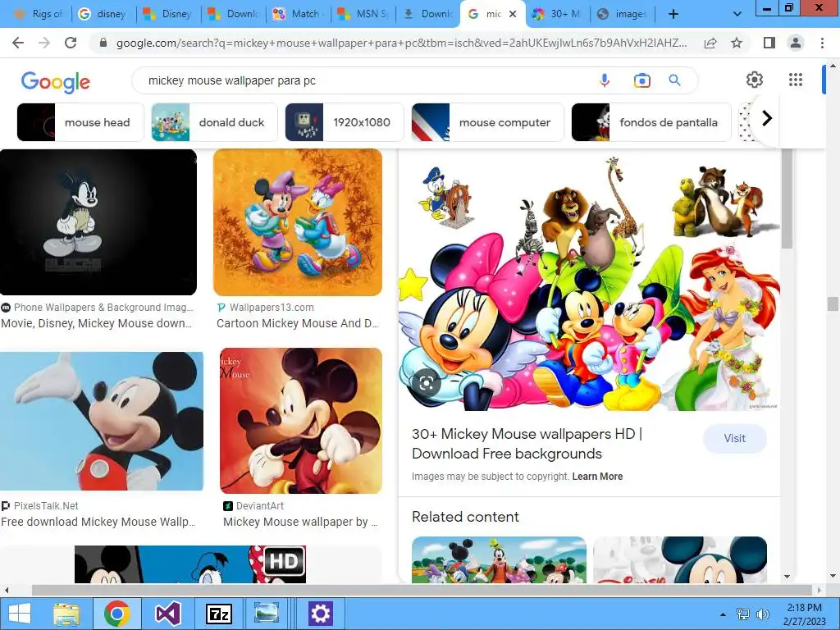Switch to the 'Match' tab
Image resolution: width=840 pixels, height=630 pixels.
pos(298,14)
